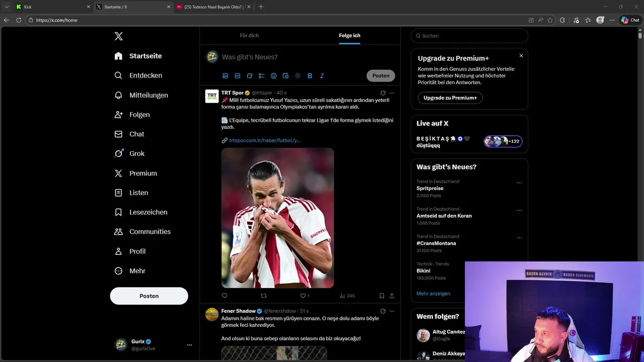Open more options on Fener Shadow post
Image resolution: width=644 pixels, height=362 pixels.
(x=392, y=311)
